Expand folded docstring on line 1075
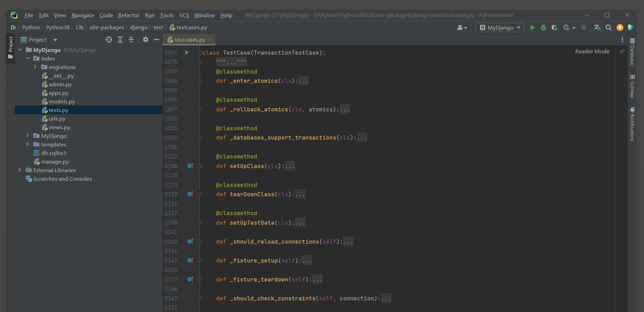 (x=231, y=62)
